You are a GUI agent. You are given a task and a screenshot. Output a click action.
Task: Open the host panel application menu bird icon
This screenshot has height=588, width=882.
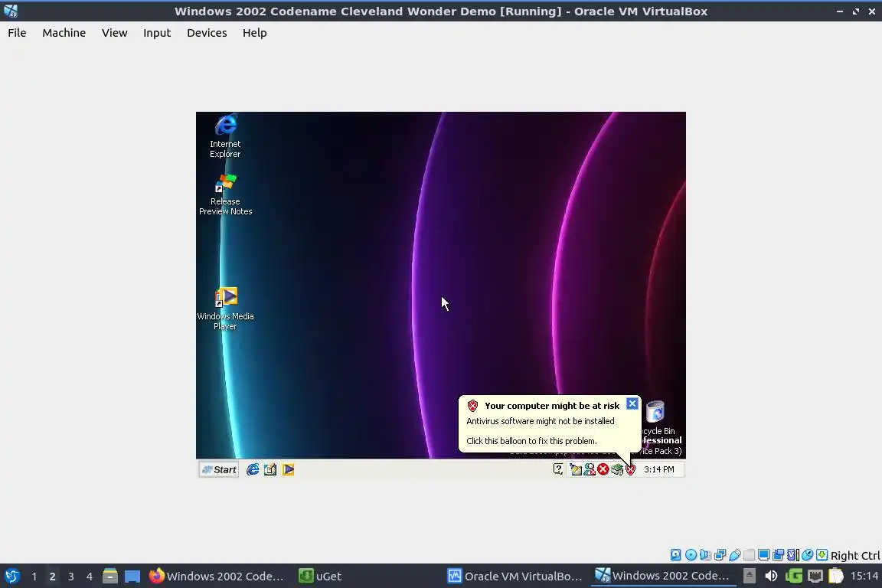point(11,577)
